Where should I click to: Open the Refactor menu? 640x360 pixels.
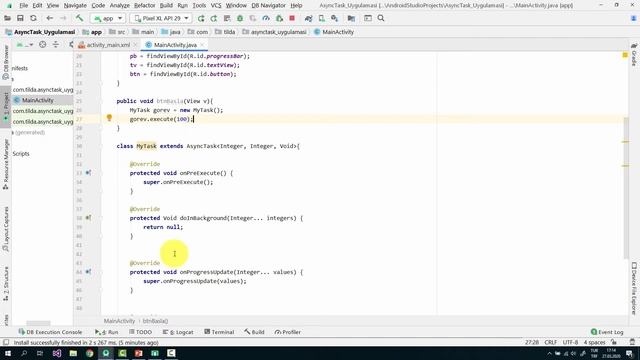[144, 5]
